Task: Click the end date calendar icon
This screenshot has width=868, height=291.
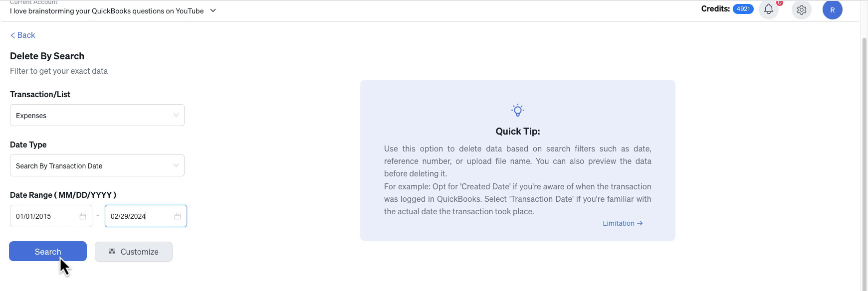Action: [x=178, y=216]
